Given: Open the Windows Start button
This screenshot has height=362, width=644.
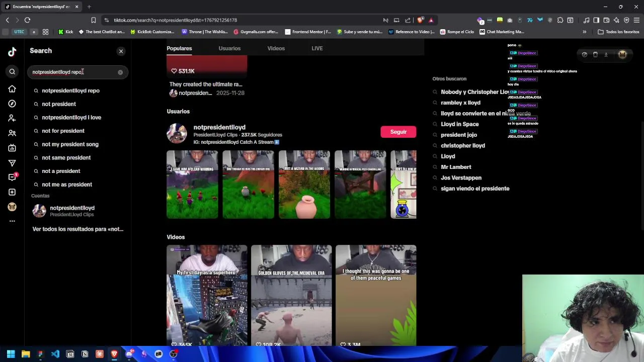Looking at the screenshot, I should coord(11,354).
